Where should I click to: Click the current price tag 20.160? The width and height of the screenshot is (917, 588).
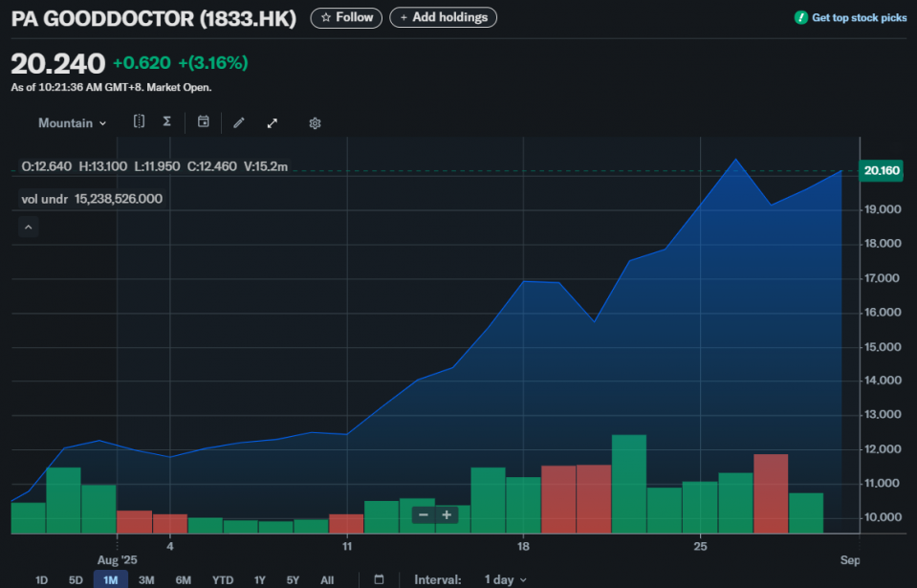[882, 171]
